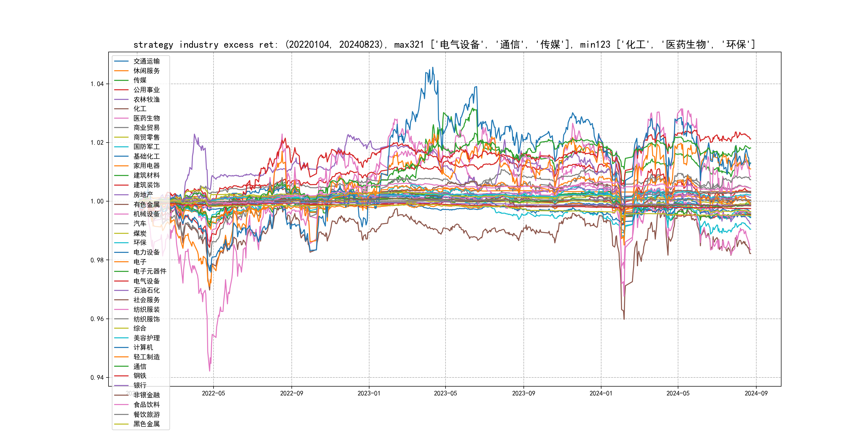Select the 国防军工 cyan legend swatch
The width and height of the screenshot is (868, 434).
121,147
